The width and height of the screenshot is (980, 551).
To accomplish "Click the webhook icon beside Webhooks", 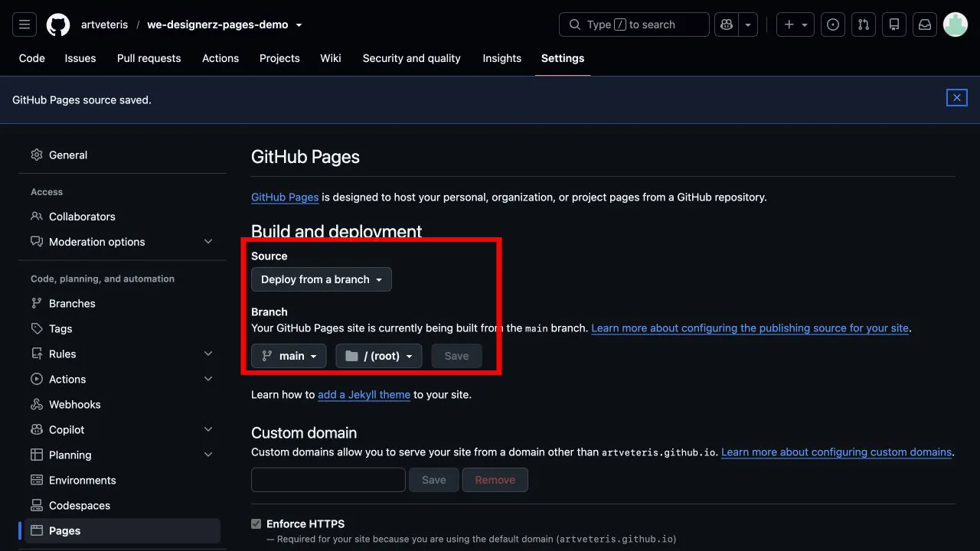I will 37,404.
